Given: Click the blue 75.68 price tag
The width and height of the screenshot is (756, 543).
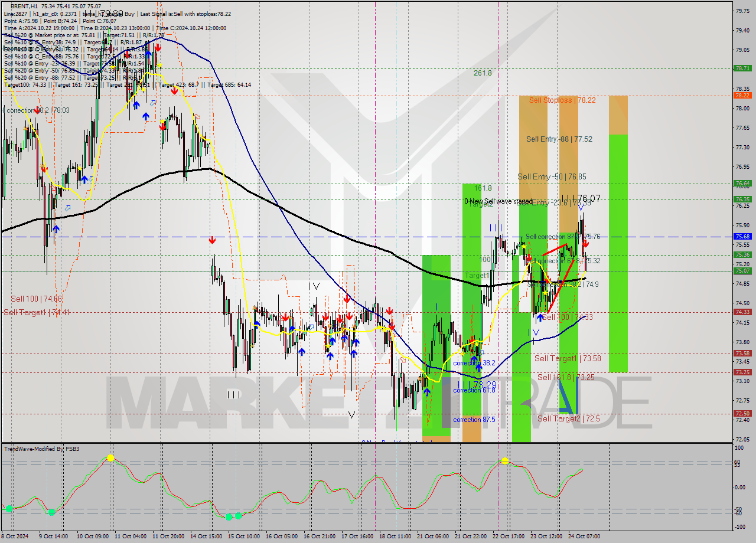Looking at the screenshot, I should (x=742, y=236).
